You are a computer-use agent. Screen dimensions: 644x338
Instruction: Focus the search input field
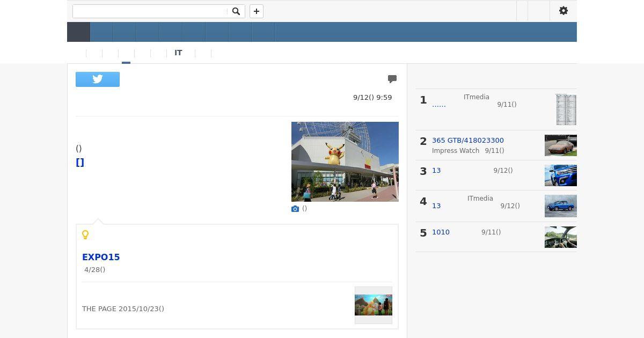coord(151,11)
